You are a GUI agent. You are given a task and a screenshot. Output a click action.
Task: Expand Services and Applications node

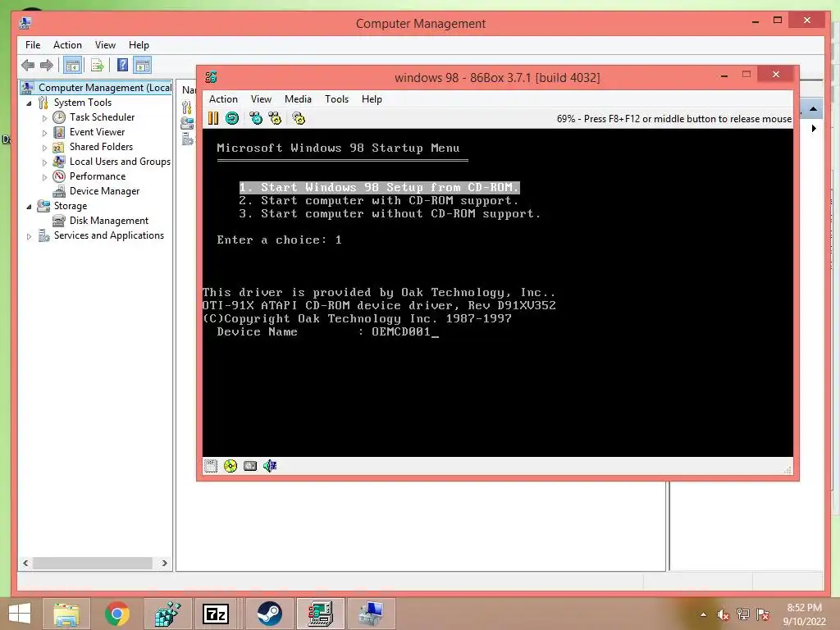point(29,235)
